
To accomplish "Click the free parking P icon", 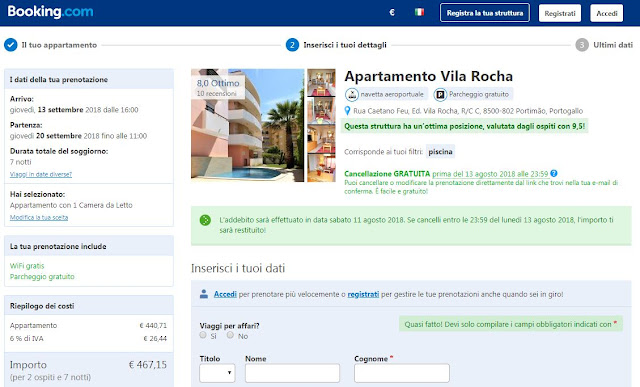I will 440,95.
